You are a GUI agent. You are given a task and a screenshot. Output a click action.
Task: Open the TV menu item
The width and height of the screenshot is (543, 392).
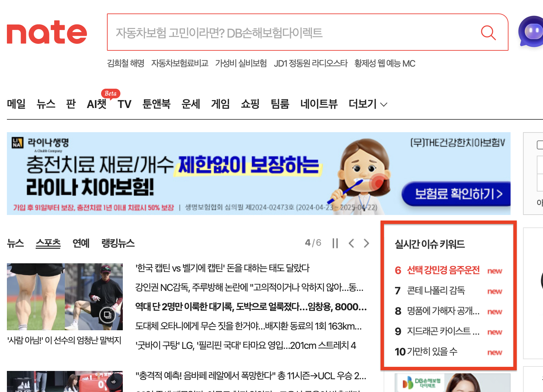point(125,104)
